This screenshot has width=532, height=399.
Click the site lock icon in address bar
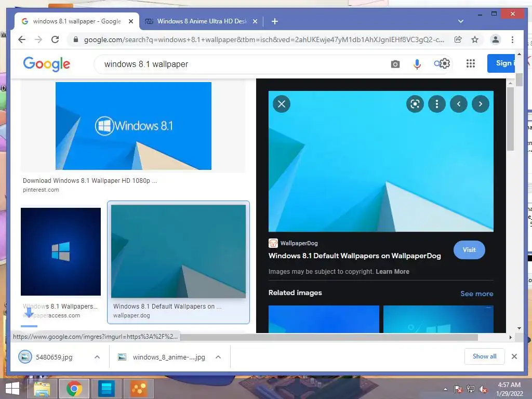(76, 39)
